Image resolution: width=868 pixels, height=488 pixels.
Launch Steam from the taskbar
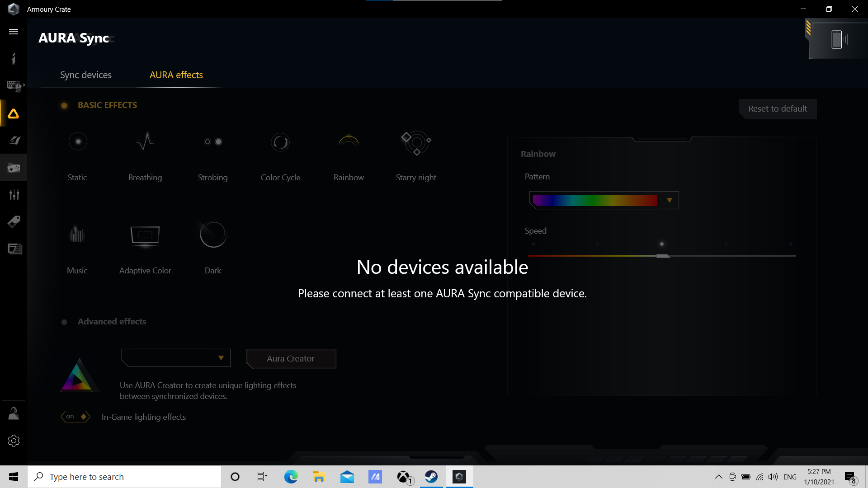click(x=431, y=477)
